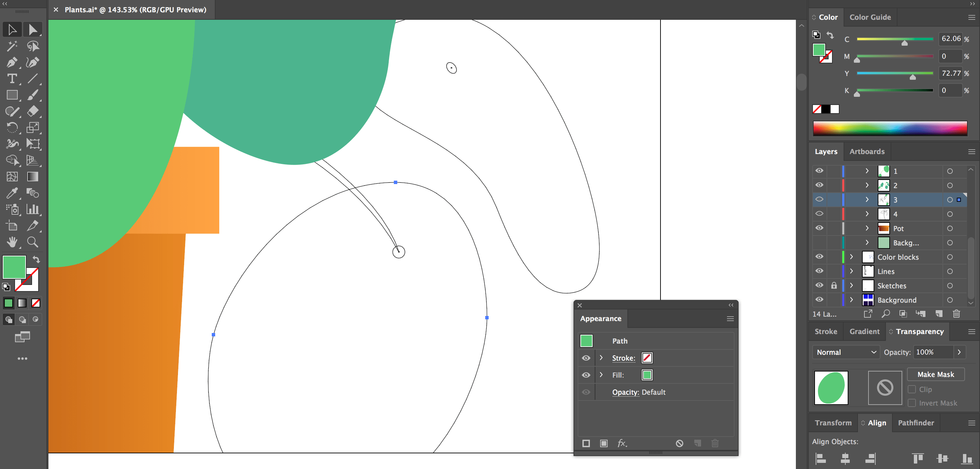Switch to the Pathfinder tab
This screenshot has width=980, height=469.
(916, 423)
